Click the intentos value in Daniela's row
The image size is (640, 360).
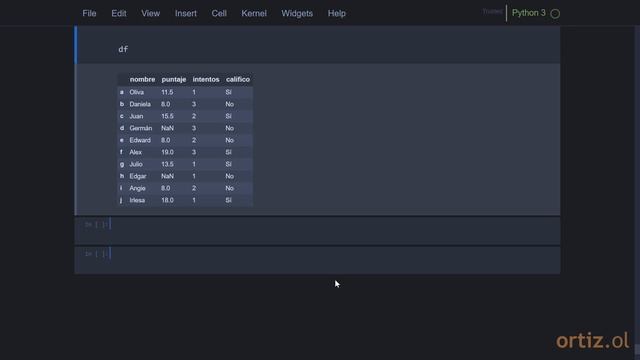[x=194, y=104]
